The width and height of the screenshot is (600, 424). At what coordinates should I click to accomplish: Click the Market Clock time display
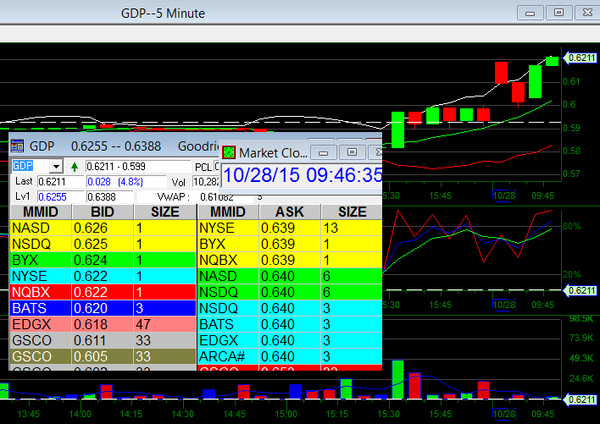tap(301, 176)
